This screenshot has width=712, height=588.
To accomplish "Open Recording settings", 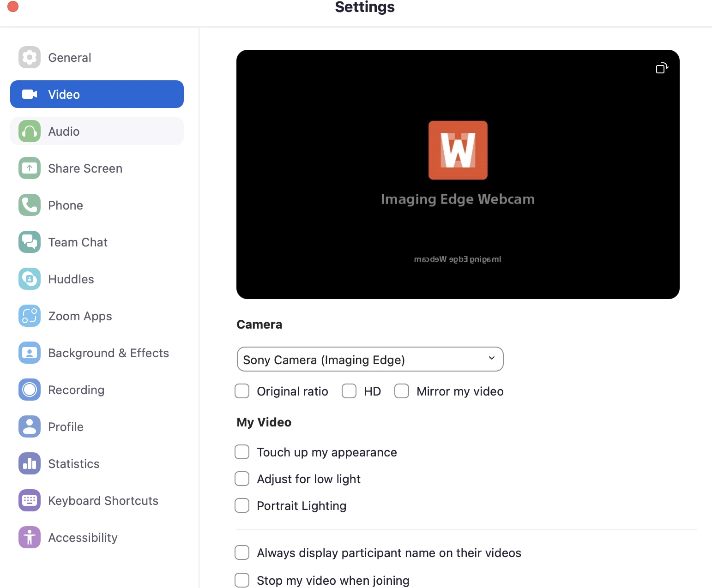I will click(x=97, y=390).
